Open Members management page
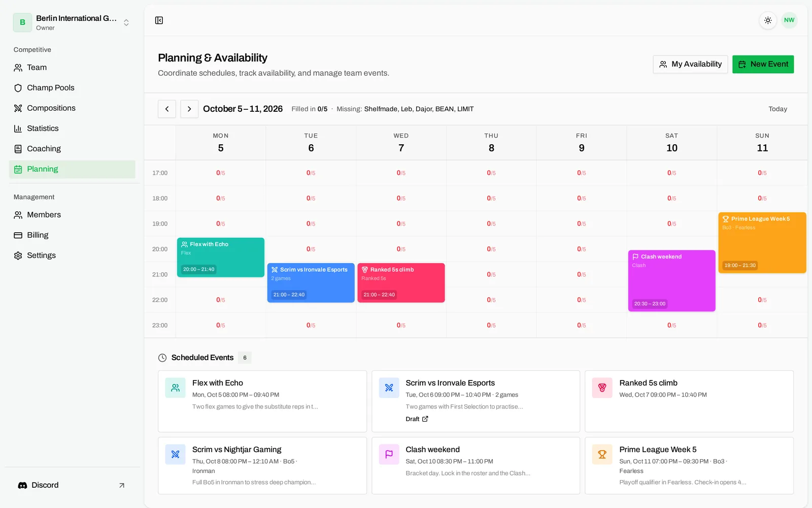812x508 pixels. coord(72,215)
